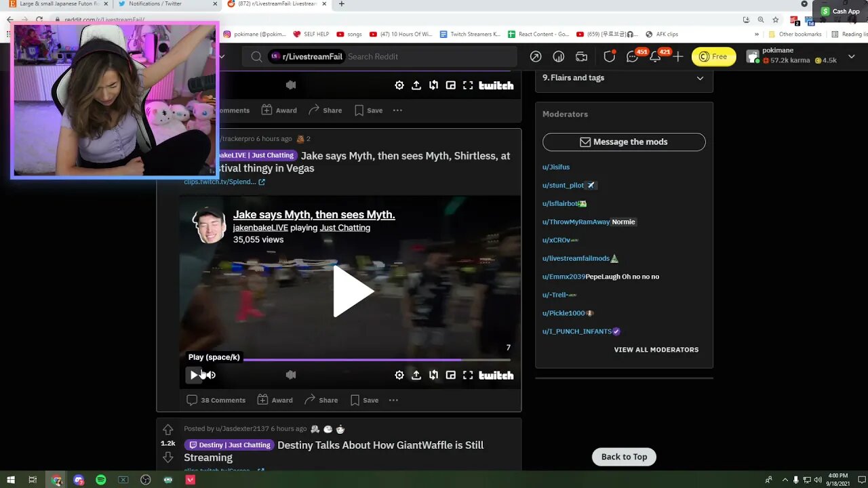Save the upper post above Jake clip
The width and height of the screenshot is (868, 488).
369,110
